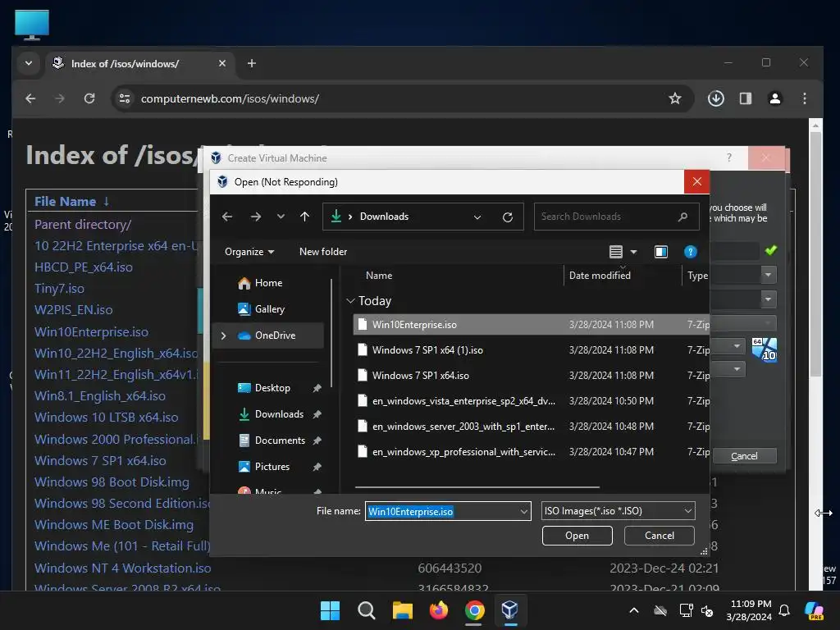
Task: Click the Search Downloads field
Action: pyautogui.click(x=616, y=217)
